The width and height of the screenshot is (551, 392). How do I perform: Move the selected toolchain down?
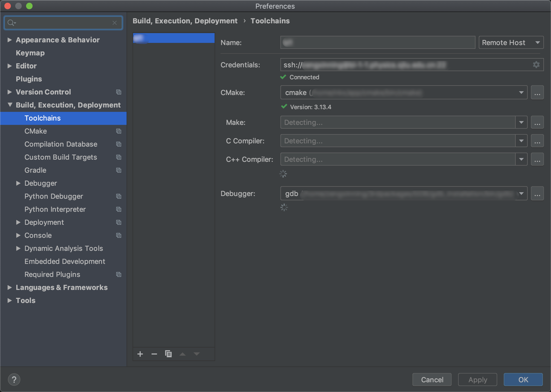[197, 354]
